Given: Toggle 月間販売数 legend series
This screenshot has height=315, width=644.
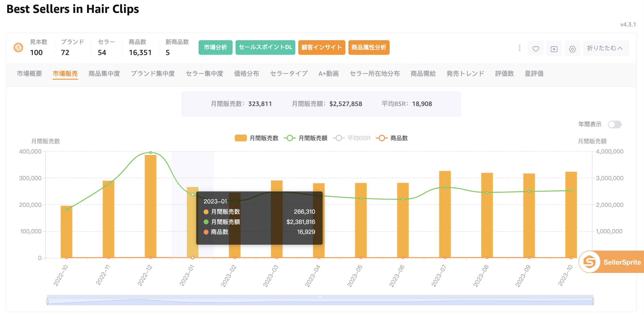Looking at the screenshot, I should (257, 138).
